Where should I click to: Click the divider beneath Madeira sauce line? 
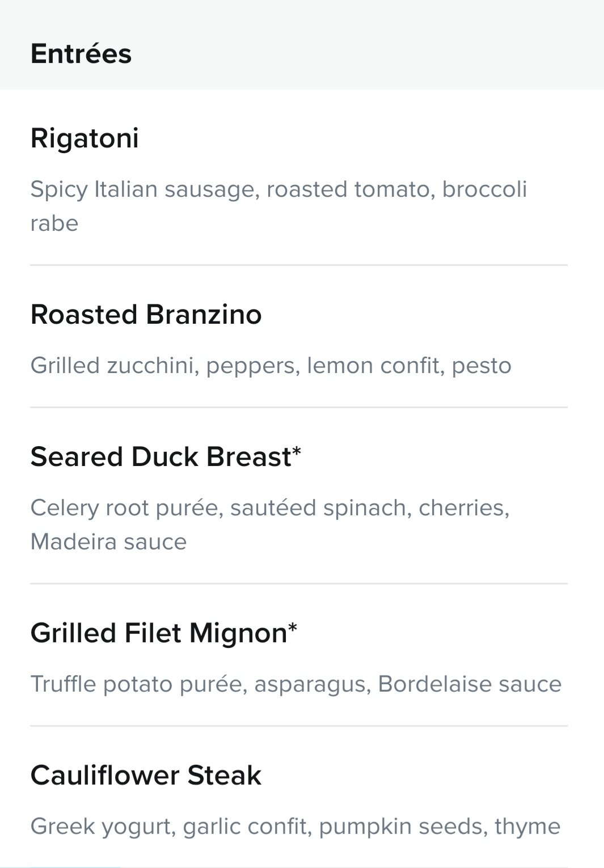[x=299, y=583]
